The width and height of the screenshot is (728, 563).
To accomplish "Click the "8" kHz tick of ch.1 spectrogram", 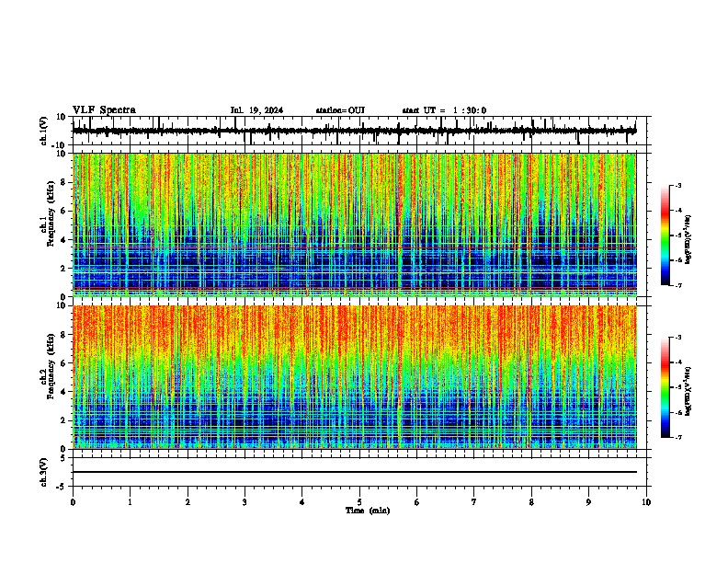I will click(x=64, y=182).
